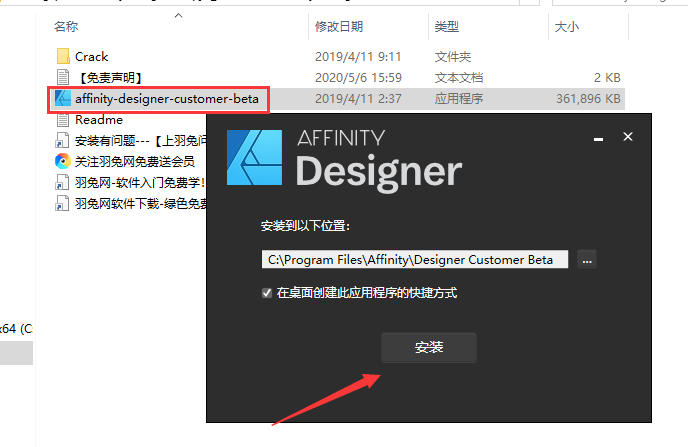Close the Affinity installer window

628,137
